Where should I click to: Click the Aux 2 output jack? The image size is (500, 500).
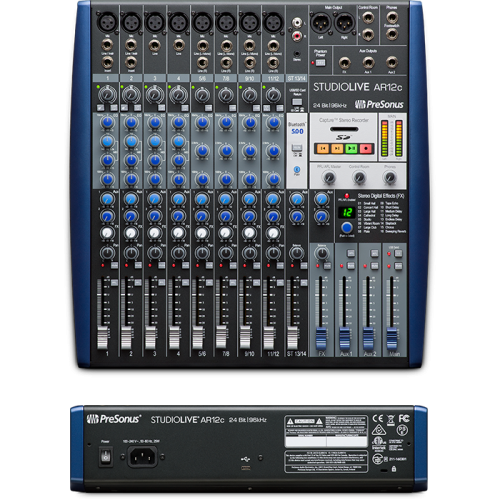pos(392,63)
